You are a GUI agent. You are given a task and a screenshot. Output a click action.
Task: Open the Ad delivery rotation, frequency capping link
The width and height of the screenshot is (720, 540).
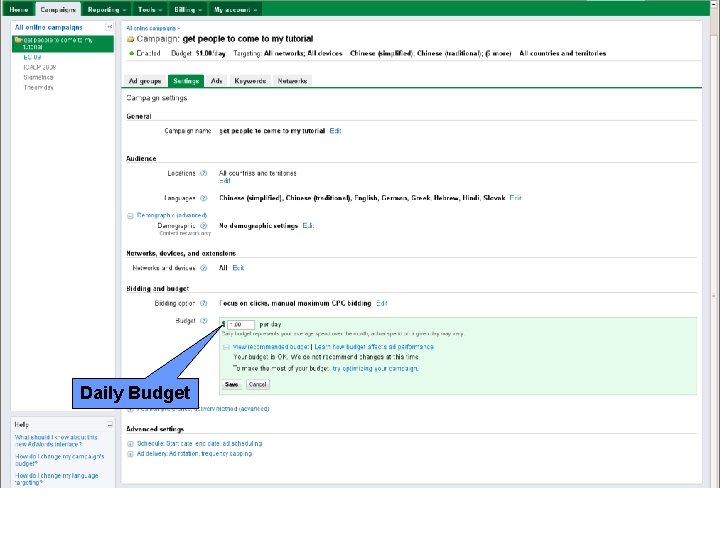pyautogui.click(x=194, y=454)
